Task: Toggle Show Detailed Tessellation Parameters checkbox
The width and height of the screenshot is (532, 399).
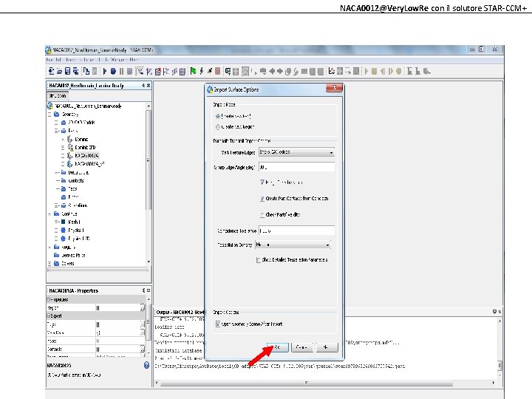Action: tap(259, 260)
